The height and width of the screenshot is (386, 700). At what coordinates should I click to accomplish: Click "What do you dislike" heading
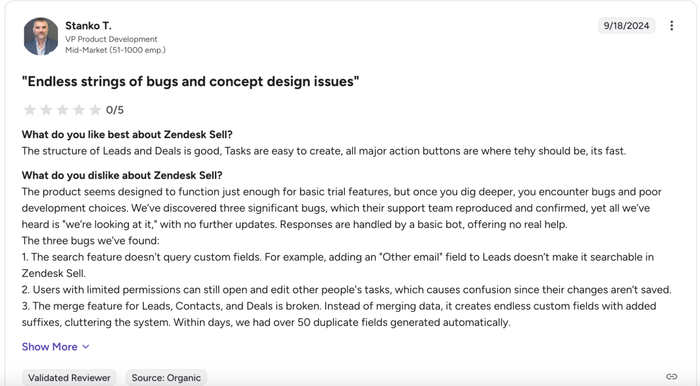[x=122, y=175]
